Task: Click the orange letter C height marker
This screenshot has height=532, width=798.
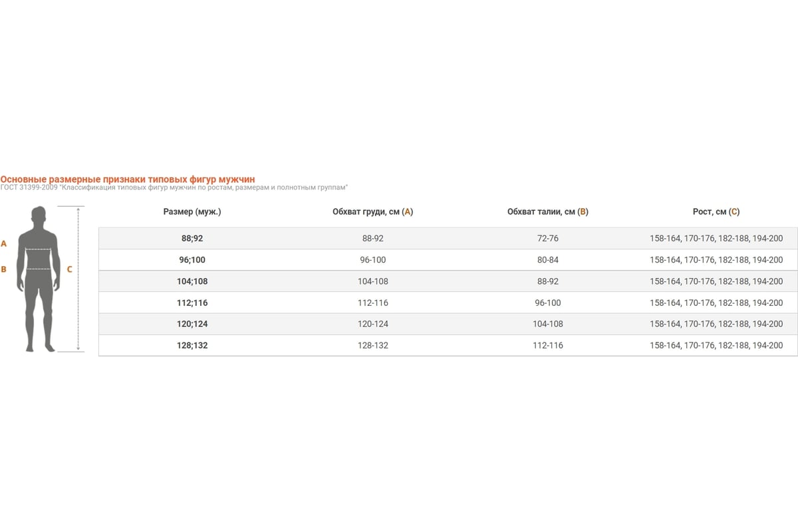Action: click(69, 269)
